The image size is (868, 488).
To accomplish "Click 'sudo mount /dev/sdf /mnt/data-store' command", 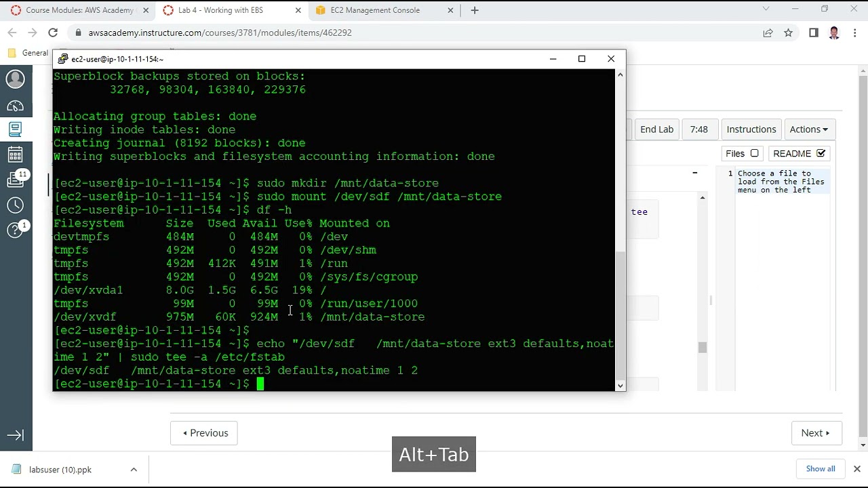I will (379, 197).
